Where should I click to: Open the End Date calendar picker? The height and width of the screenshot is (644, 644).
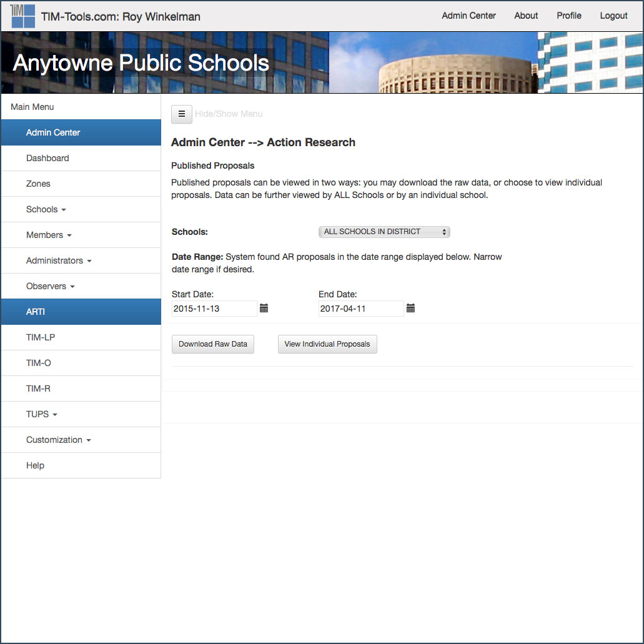(410, 308)
